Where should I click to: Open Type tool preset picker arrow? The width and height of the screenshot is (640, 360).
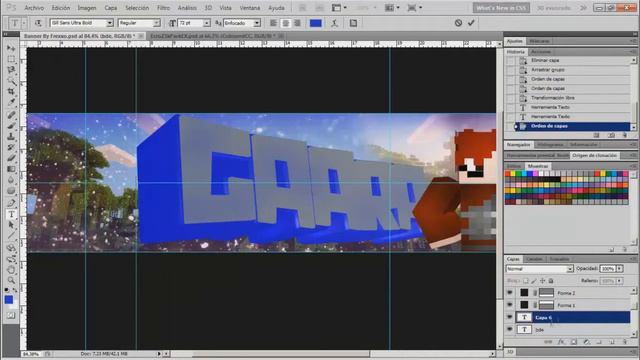click(24, 23)
